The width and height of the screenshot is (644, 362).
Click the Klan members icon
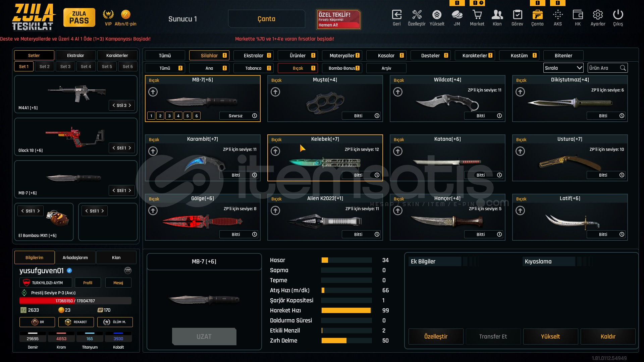click(x=497, y=15)
